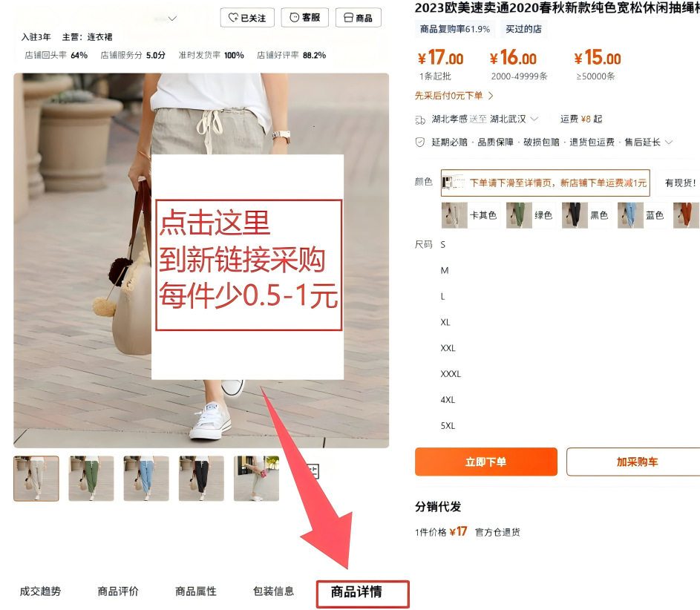
Task: Select size L
Action: click(x=443, y=296)
